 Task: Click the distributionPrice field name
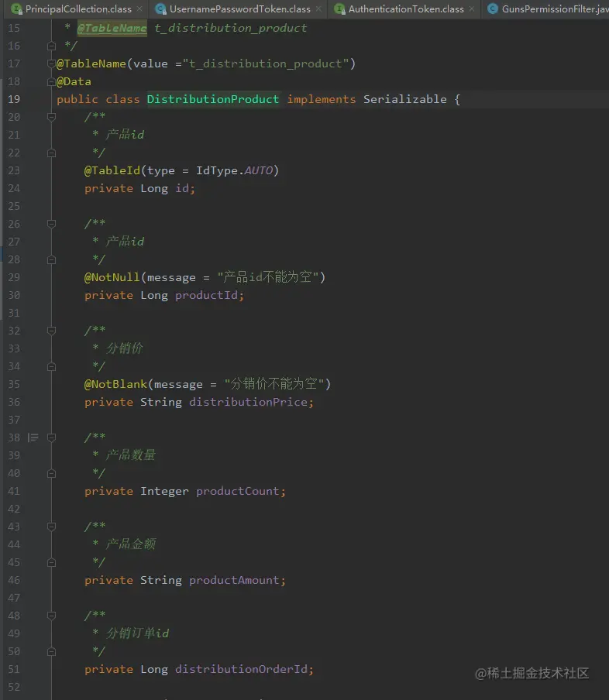(x=248, y=402)
